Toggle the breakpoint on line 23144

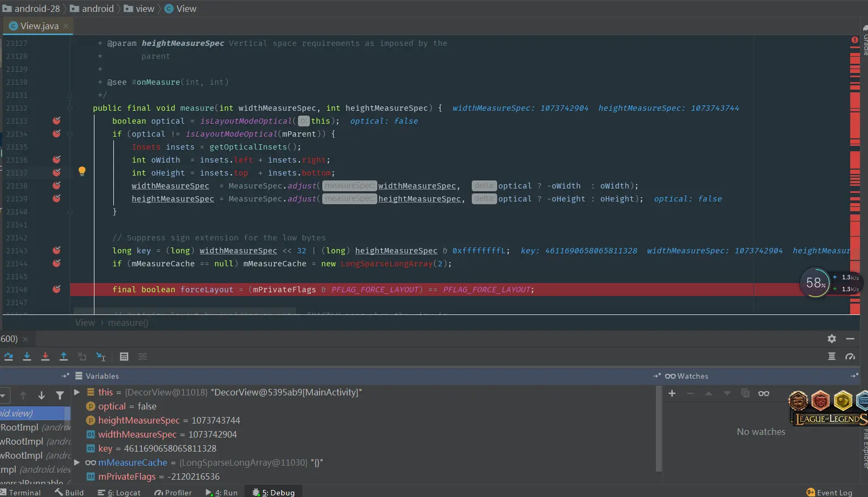(x=56, y=263)
